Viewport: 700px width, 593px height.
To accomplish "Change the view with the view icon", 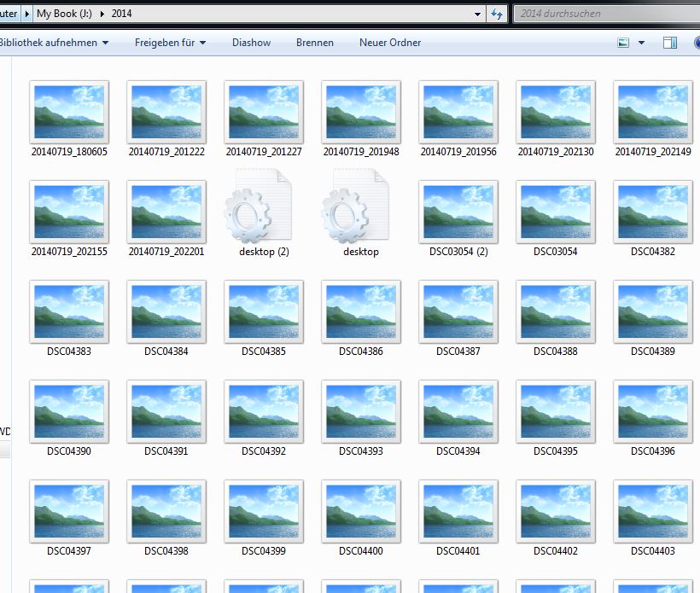I will [x=623, y=43].
